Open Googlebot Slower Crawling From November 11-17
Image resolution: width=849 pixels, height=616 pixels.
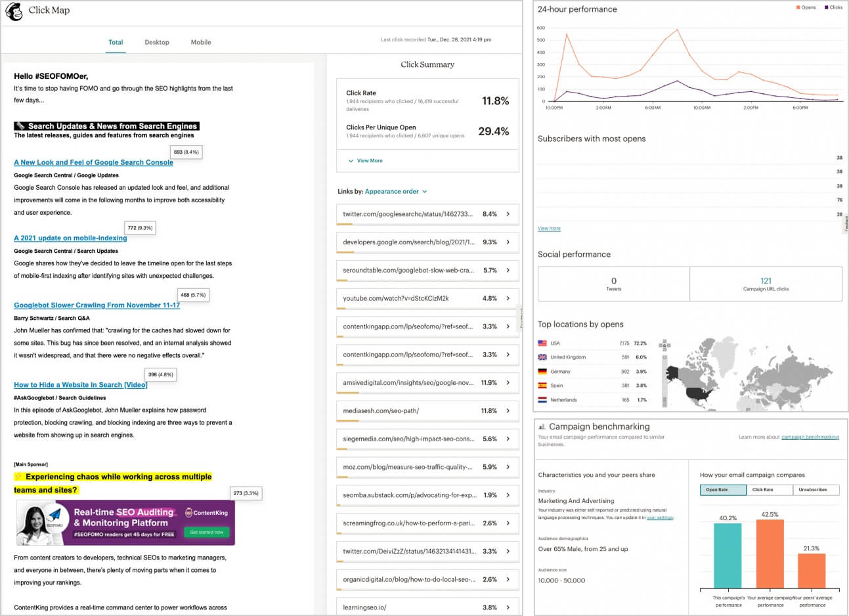click(97, 305)
